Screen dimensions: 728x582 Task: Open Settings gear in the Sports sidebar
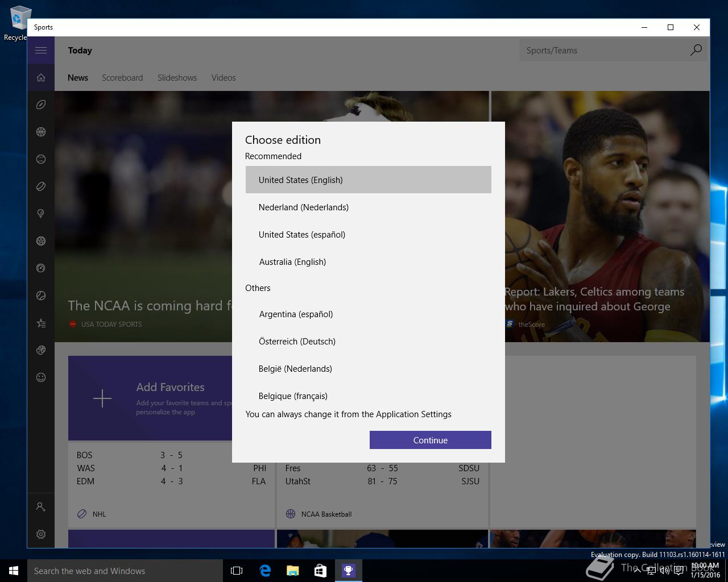(41, 534)
